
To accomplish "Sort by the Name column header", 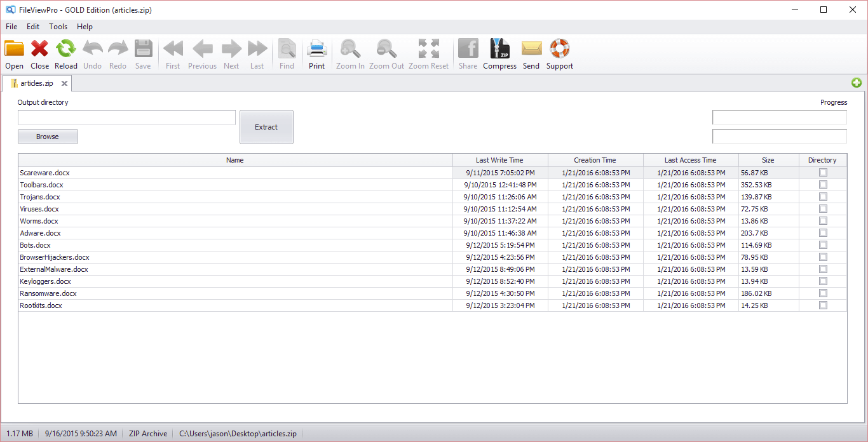I will point(235,160).
